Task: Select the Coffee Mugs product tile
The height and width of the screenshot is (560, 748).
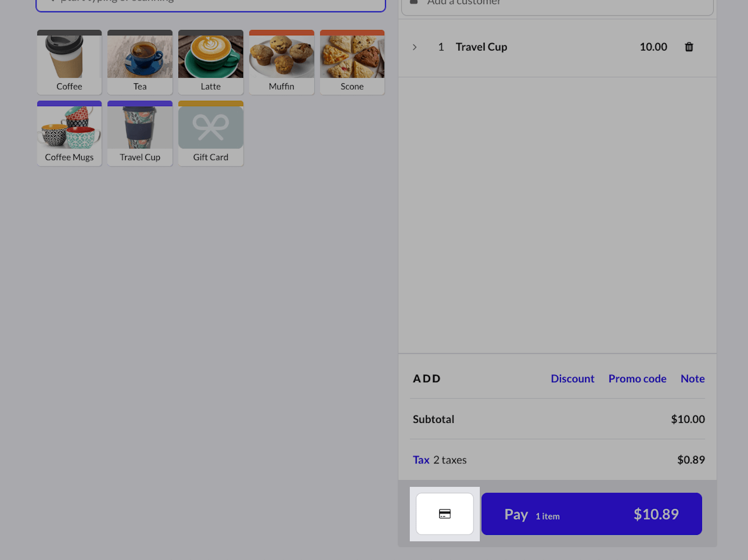Action: coord(69,133)
